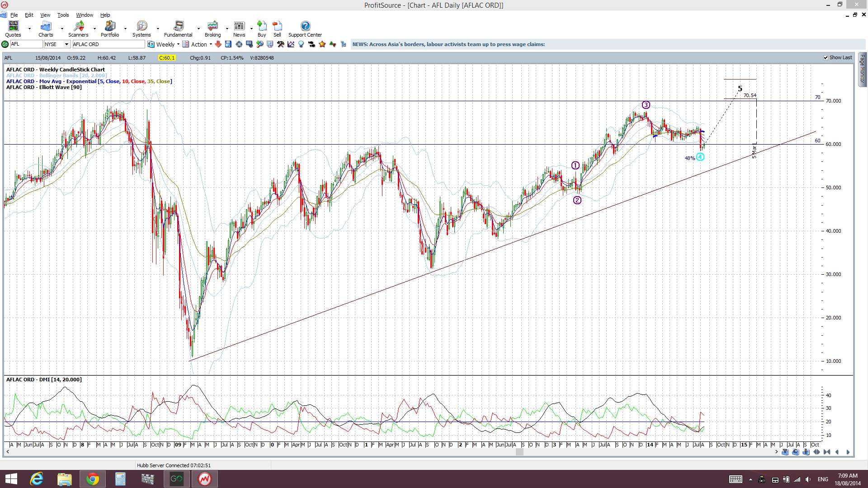This screenshot has height=488, width=868.
Task: Click the gold star favorites icon
Action: point(322,44)
